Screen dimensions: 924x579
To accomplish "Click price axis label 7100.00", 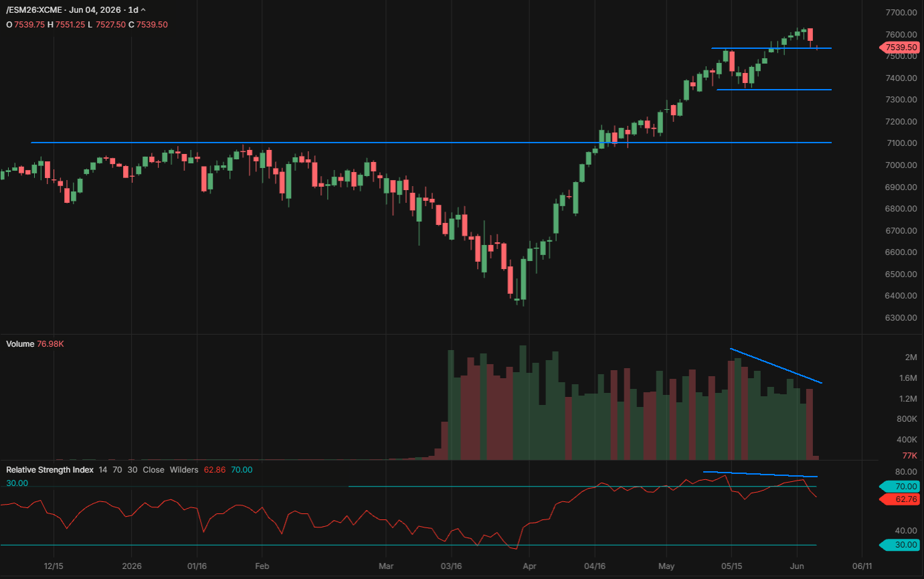I will [x=901, y=143].
